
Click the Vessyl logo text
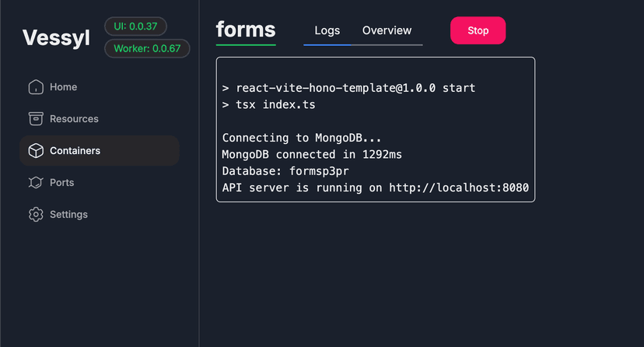coord(56,37)
